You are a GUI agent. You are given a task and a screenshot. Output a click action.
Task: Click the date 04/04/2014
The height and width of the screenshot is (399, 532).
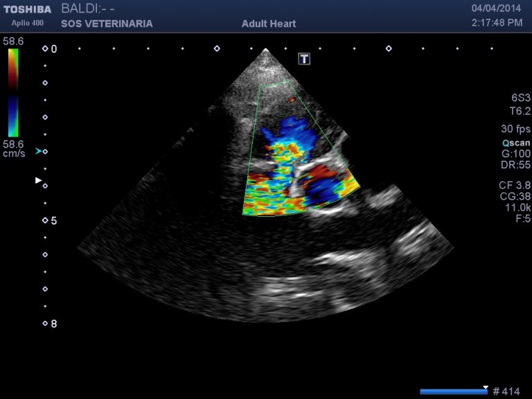tap(496, 8)
